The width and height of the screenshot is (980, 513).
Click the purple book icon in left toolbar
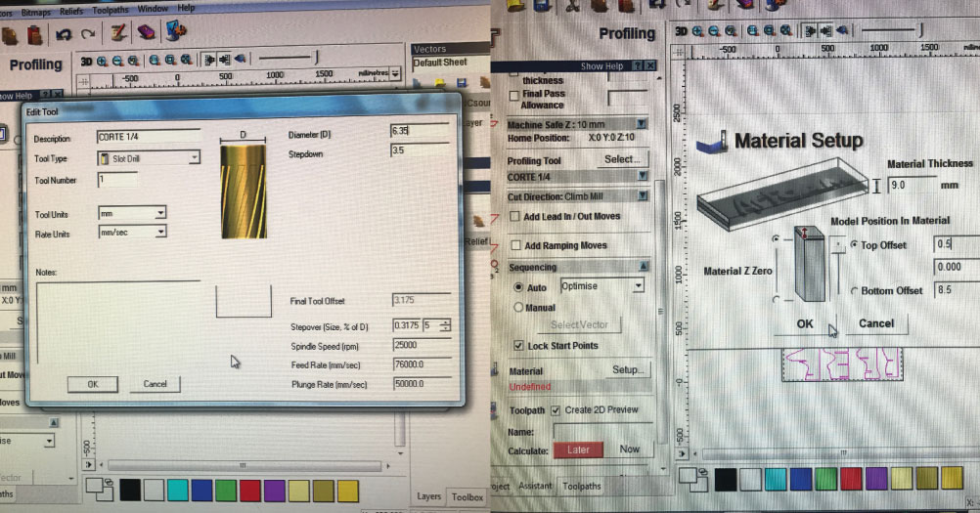[x=146, y=31]
